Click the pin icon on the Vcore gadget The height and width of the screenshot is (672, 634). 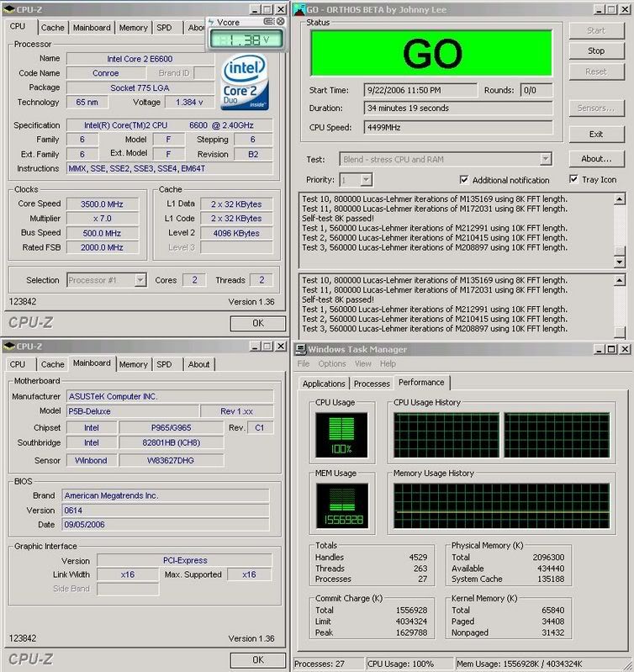[268, 21]
